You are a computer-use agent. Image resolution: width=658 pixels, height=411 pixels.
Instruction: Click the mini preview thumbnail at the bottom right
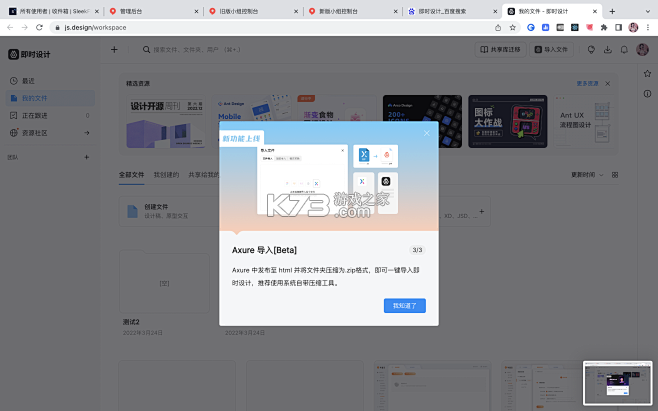click(617, 383)
